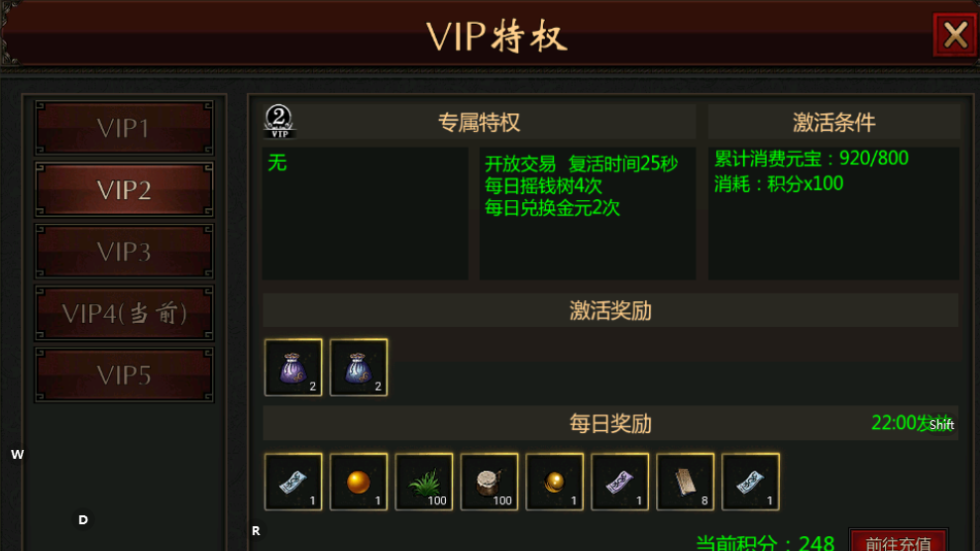Select the purple pouch activation reward
Viewport: 980px width, 551px height.
pyautogui.click(x=293, y=368)
